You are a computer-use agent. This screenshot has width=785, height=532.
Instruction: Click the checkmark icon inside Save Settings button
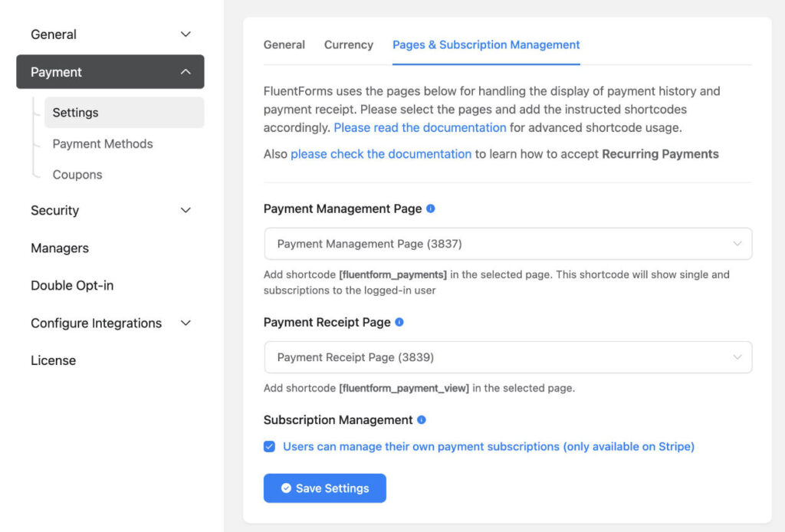pyautogui.click(x=287, y=488)
